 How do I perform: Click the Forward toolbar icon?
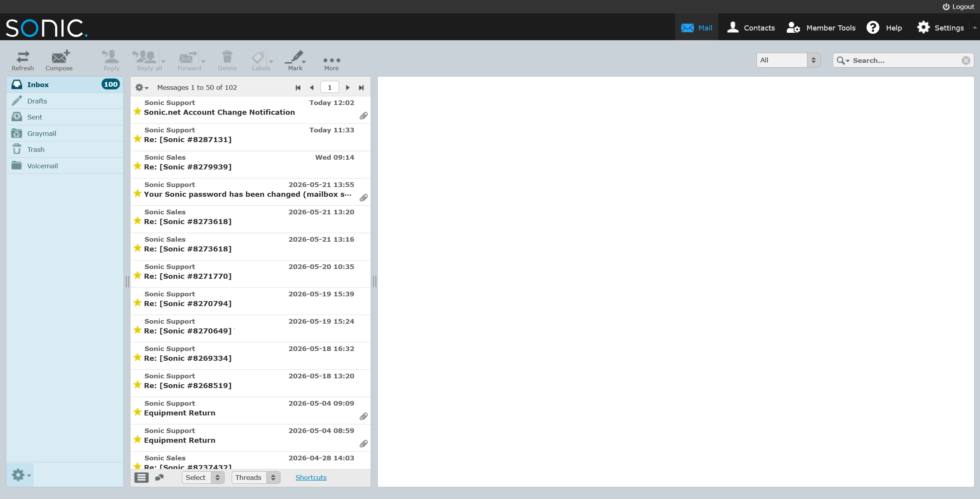189,61
